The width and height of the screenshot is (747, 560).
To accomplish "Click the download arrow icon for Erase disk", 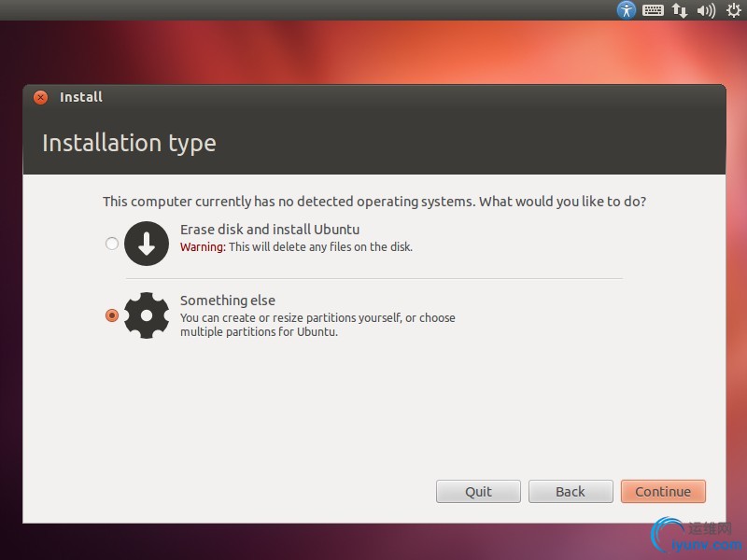I will tap(147, 244).
